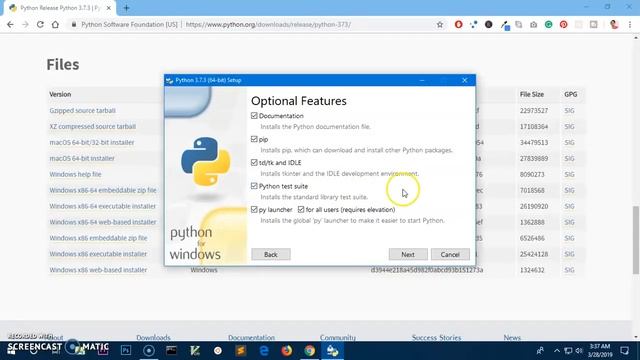Viewport: 640px width, 360px height.
Task: Uncheck the Documentation feature
Action: click(x=254, y=116)
